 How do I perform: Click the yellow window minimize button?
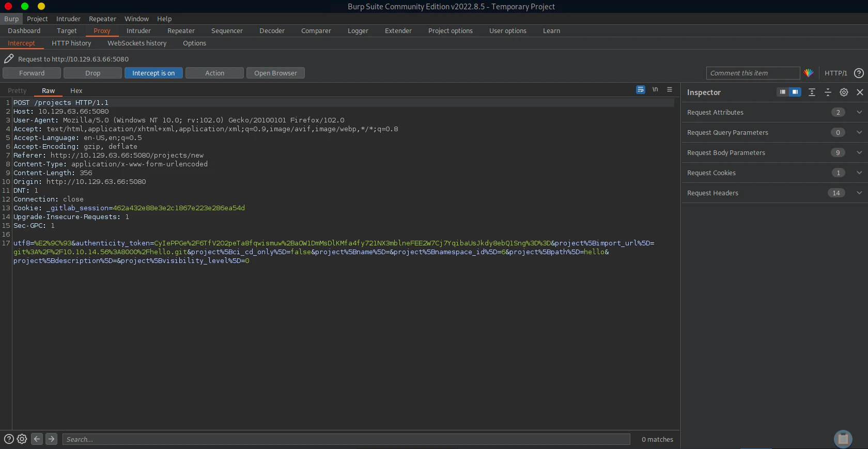pyautogui.click(x=41, y=6)
